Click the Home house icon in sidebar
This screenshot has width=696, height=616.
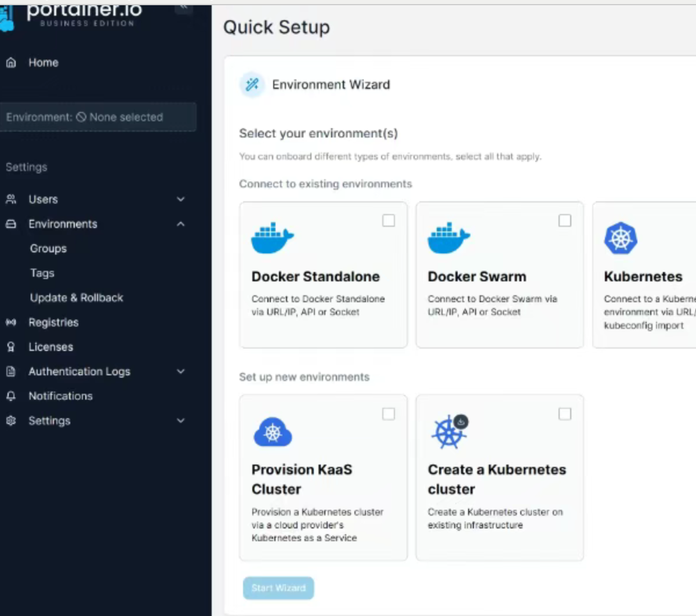point(11,63)
